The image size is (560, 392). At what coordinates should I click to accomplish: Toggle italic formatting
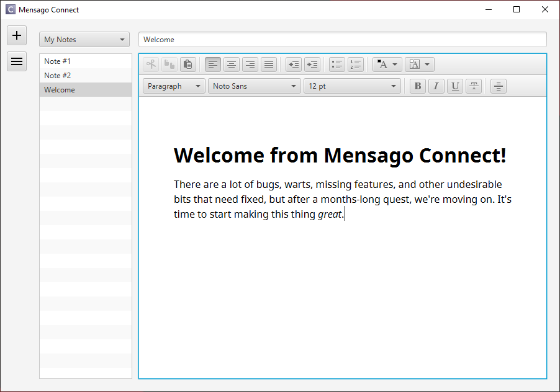point(436,86)
